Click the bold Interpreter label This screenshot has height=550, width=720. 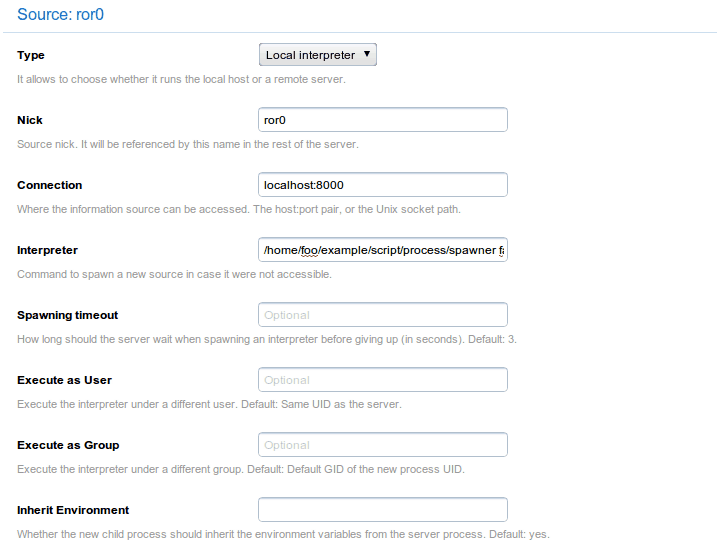pos(47,250)
